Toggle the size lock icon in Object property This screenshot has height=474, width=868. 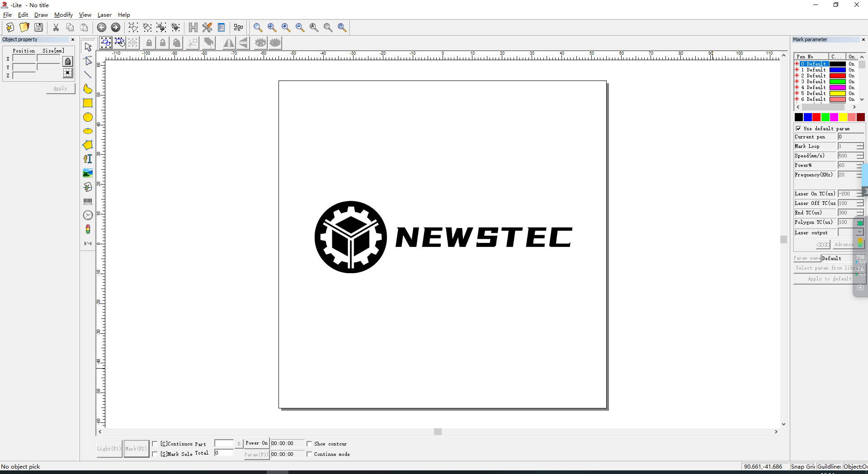click(x=68, y=61)
